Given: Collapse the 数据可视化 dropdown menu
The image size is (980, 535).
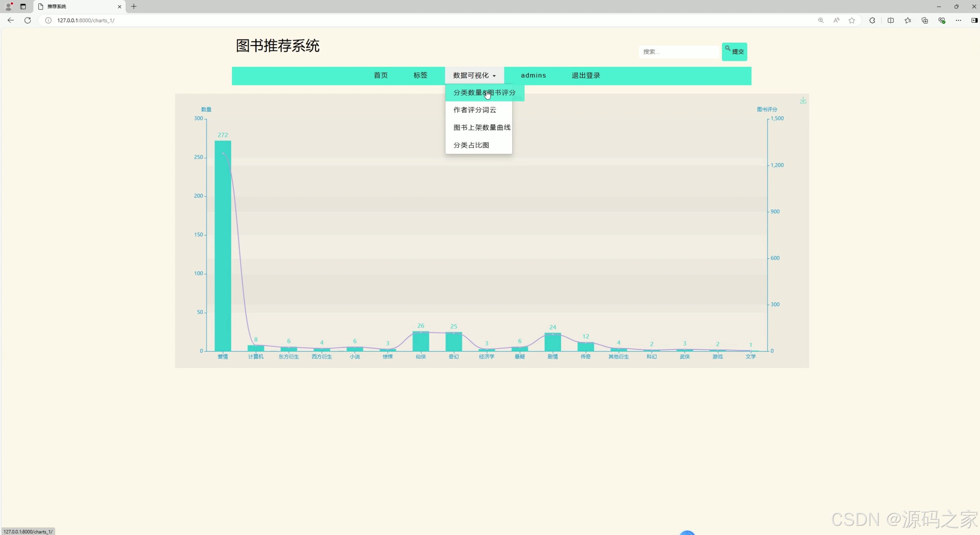Looking at the screenshot, I should point(474,75).
